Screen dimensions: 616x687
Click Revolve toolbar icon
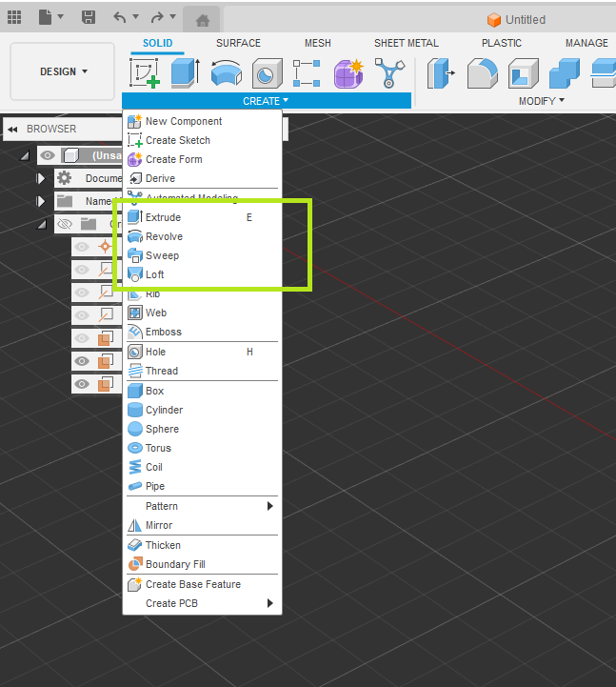tap(227, 72)
